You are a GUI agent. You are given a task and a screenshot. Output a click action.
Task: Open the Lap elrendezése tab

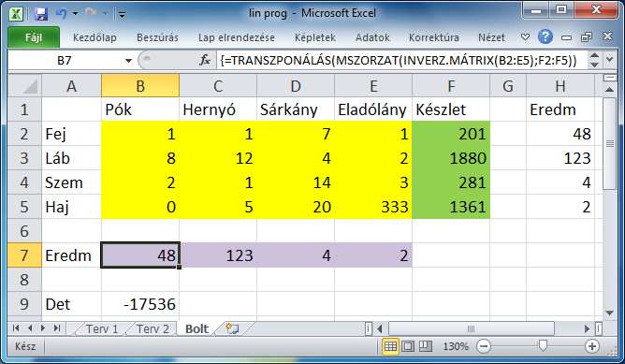[x=237, y=37]
